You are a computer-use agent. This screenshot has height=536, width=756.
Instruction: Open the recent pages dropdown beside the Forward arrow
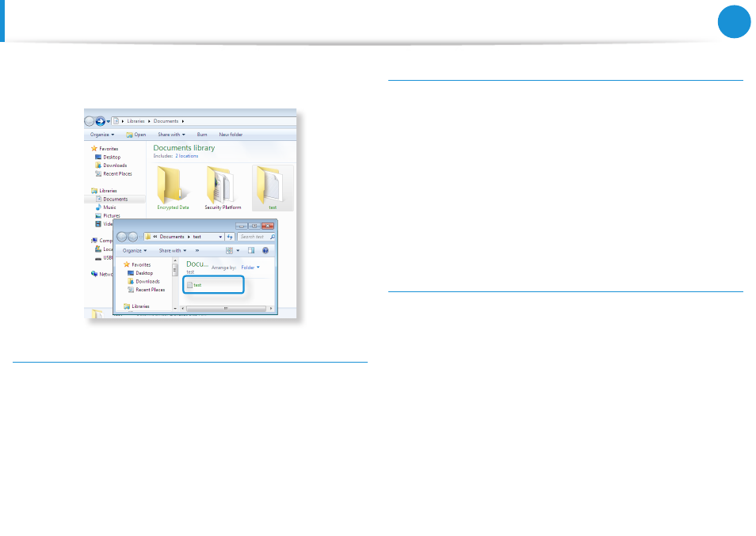109,121
